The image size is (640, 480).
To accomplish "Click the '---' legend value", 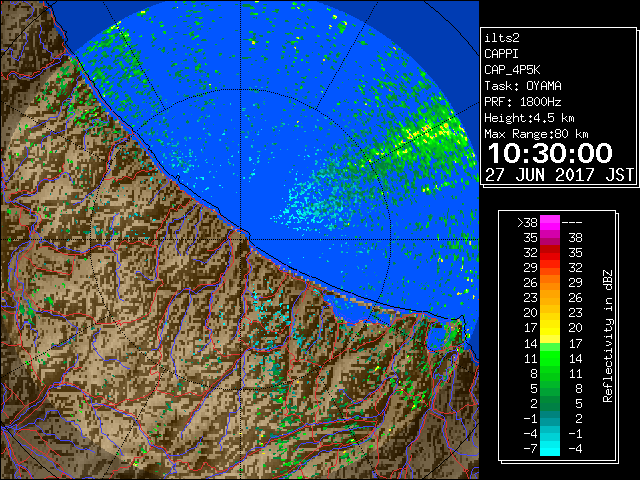I will pyautogui.click(x=572, y=223).
